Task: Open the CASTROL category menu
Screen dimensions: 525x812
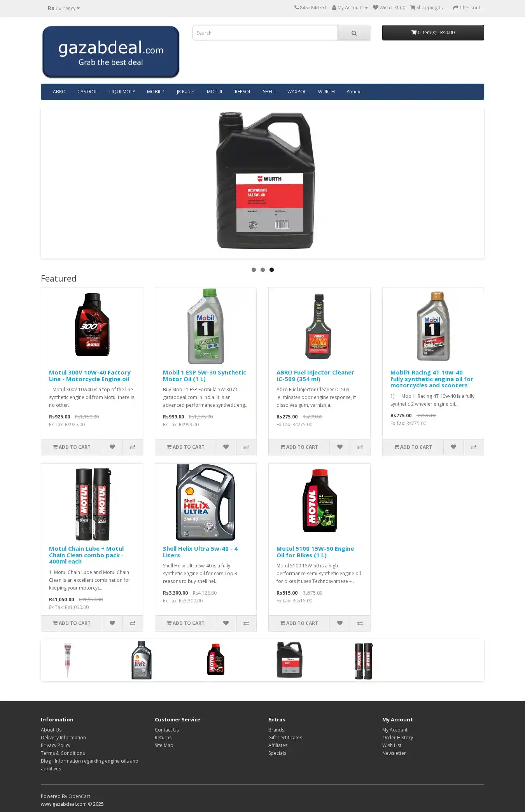Action: point(87,92)
